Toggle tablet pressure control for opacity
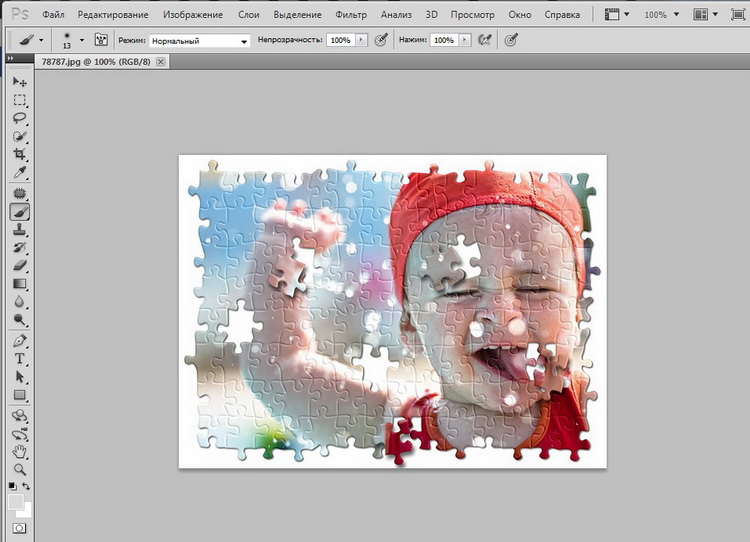This screenshot has height=542, width=750. [380, 40]
